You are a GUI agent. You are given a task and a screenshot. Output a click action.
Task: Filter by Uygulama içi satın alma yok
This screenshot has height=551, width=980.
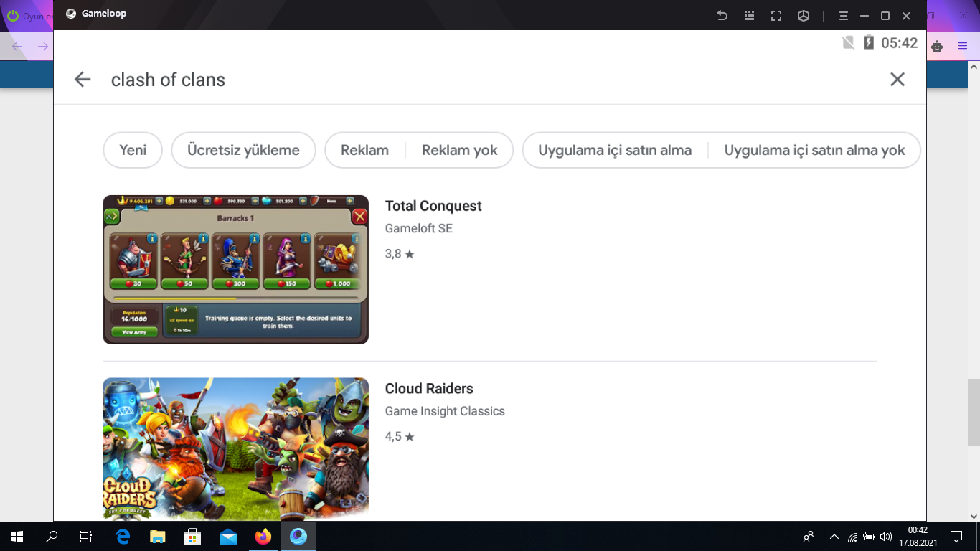pyautogui.click(x=814, y=150)
